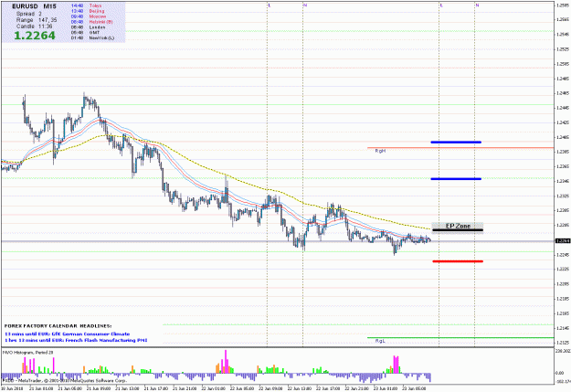Click the NVO Histogram indicator label
This screenshot has width=571, height=392.
tap(28, 353)
